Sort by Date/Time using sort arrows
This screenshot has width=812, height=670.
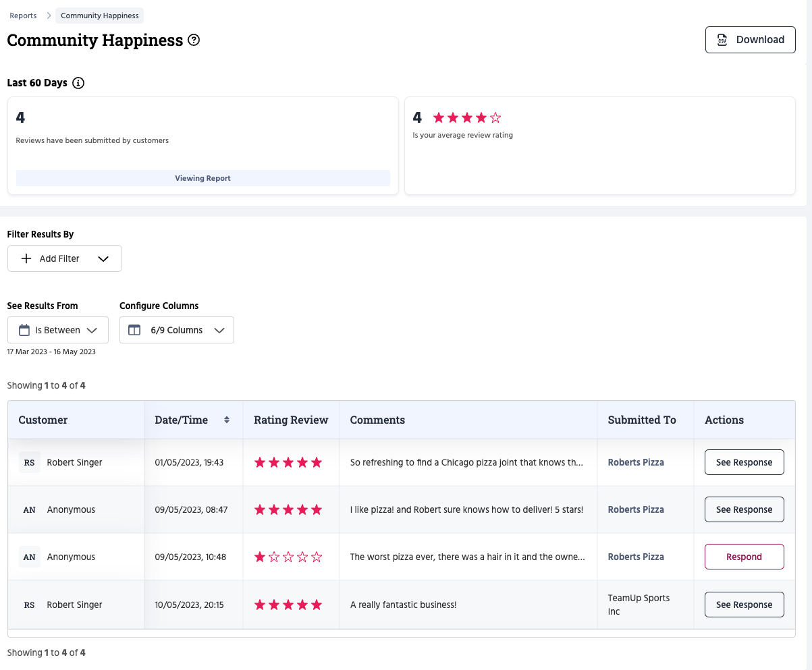coord(227,420)
